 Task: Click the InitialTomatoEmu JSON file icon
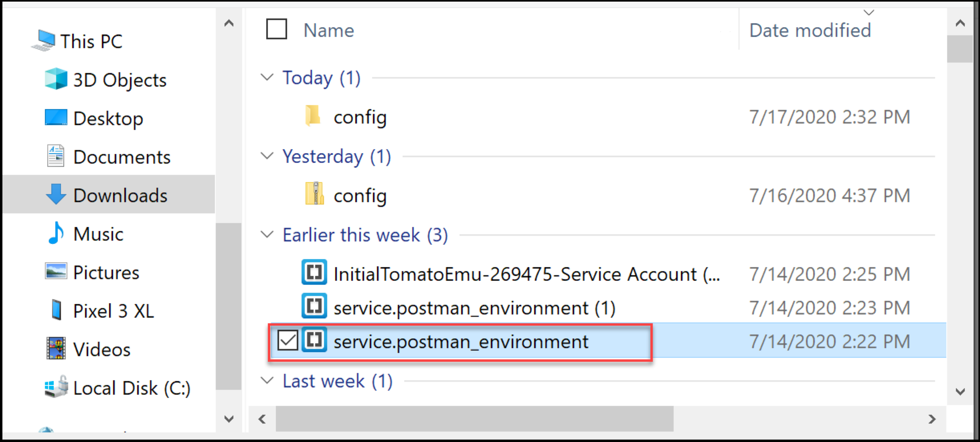click(314, 272)
